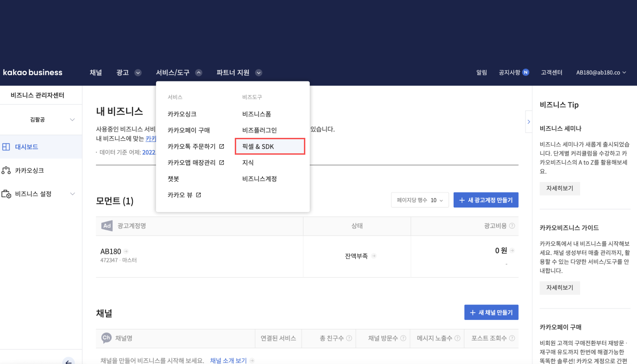Click the 카카오싱크 sidebar icon
The image size is (637, 364).
[x=6, y=171]
